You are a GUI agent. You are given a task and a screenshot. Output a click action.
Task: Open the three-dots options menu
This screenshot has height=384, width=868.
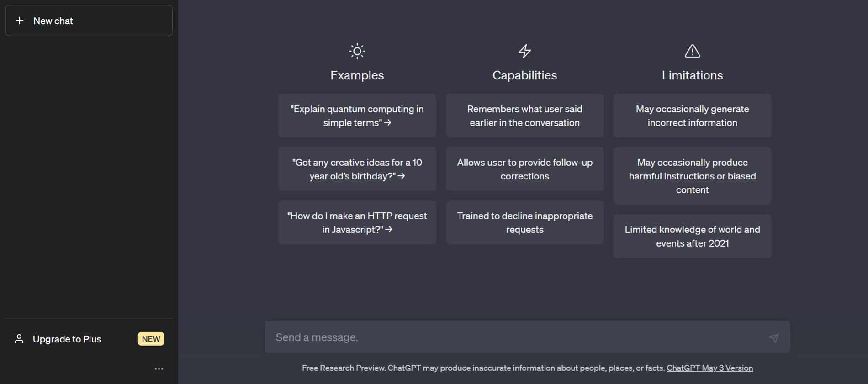pos(159,368)
